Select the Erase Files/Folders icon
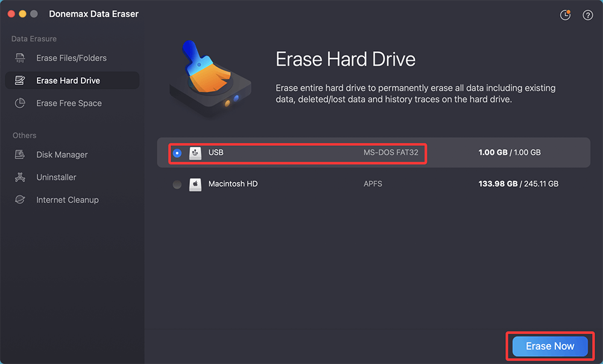Image resolution: width=603 pixels, height=364 pixels. [20, 58]
